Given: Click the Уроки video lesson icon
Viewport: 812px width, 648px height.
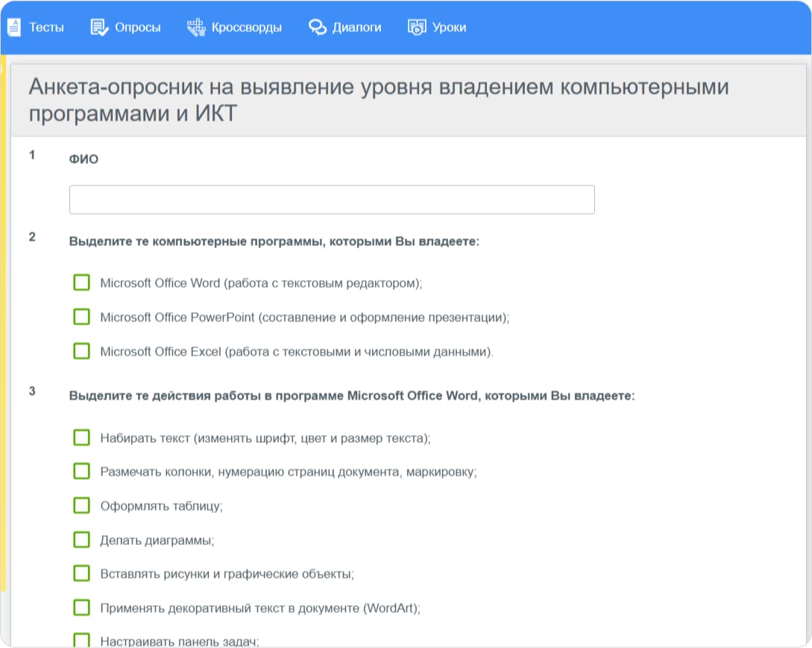Looking at the screenshot, I should pos(417,26).
